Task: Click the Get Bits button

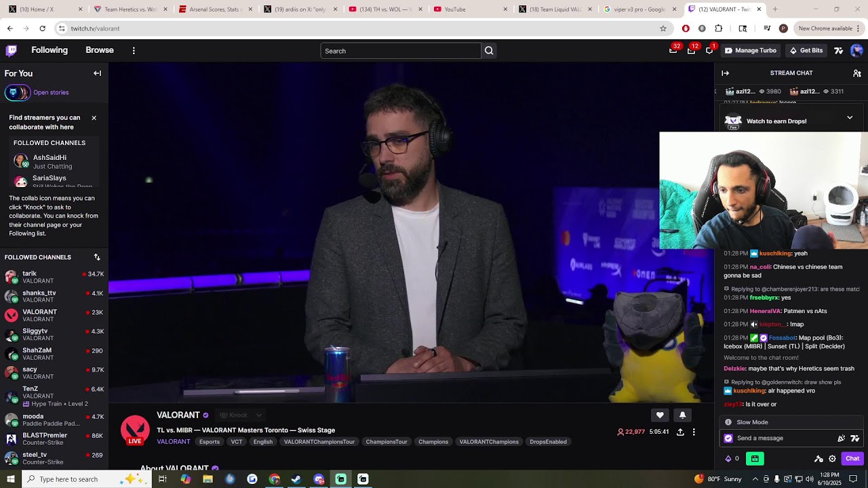Action: [x=806, y=51]
